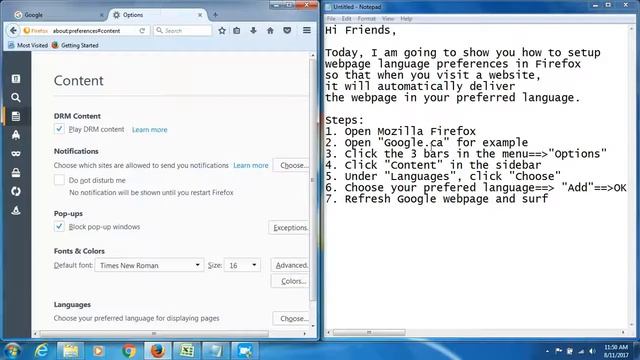The width and height of the screenshot is (640, 360).
Task: Reload the page with the refresh icon
Action: click(x=142, y=31)
